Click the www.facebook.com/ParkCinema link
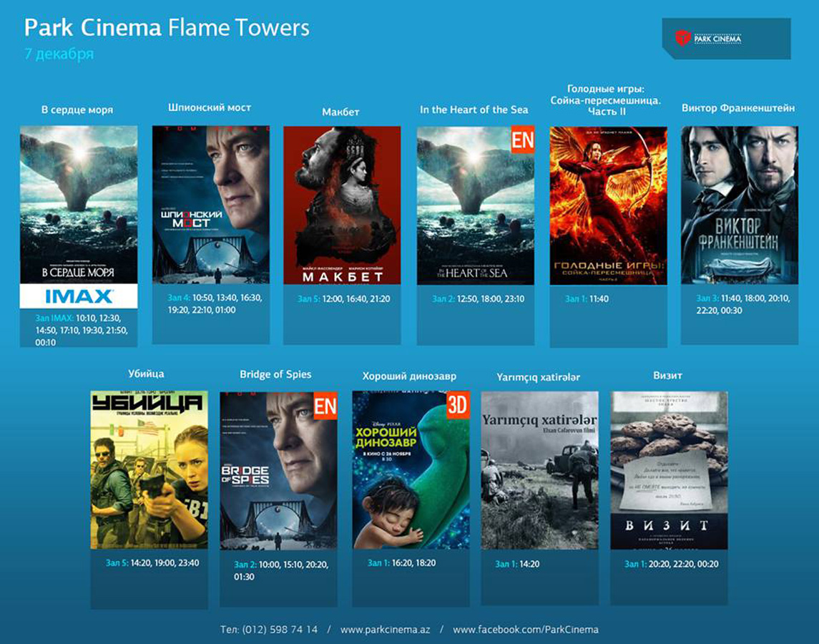 526,630
